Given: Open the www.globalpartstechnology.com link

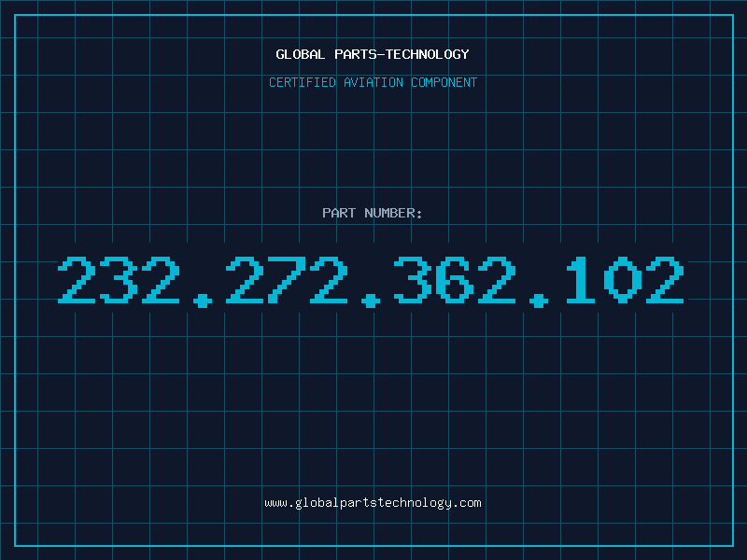Looking at the screenshot, I should tap(373, 503).
